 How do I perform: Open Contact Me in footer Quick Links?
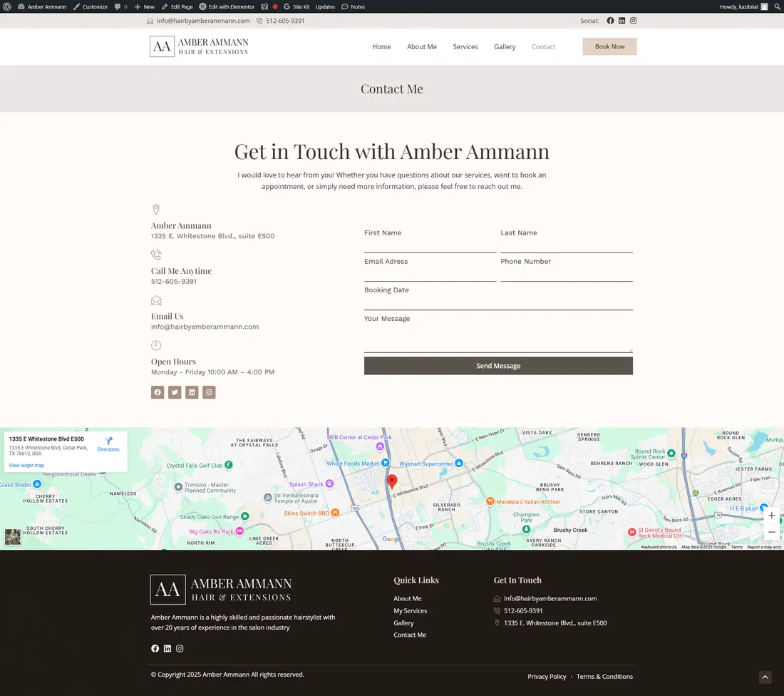coord(410,635)
